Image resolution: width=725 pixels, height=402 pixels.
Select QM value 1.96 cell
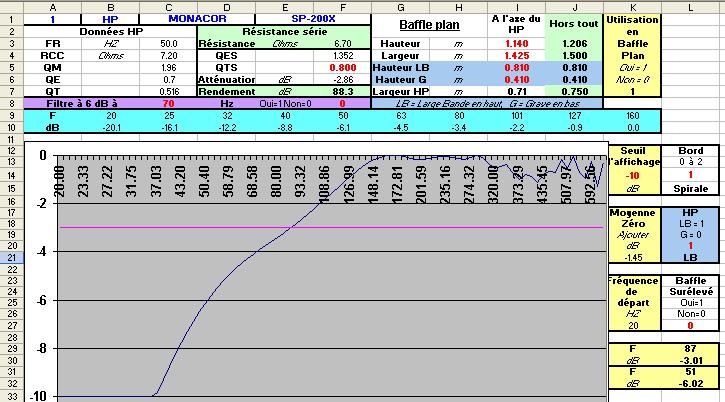tap(169, 68)
